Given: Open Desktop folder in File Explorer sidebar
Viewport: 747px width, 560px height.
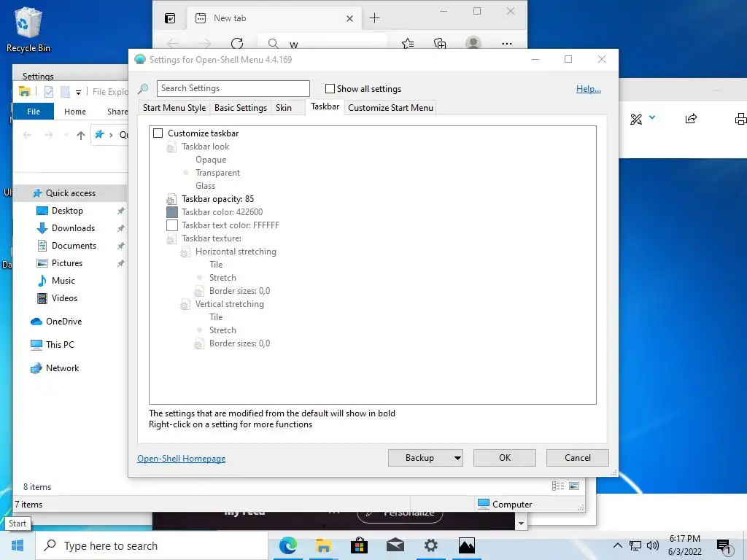Looking at the screenshot, I should [x=67, y=211].
